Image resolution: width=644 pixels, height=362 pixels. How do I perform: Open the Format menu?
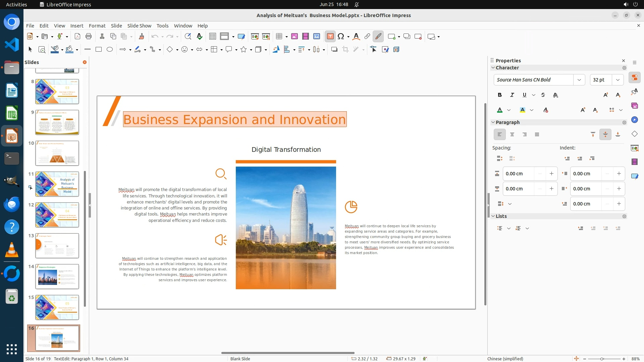97,26
